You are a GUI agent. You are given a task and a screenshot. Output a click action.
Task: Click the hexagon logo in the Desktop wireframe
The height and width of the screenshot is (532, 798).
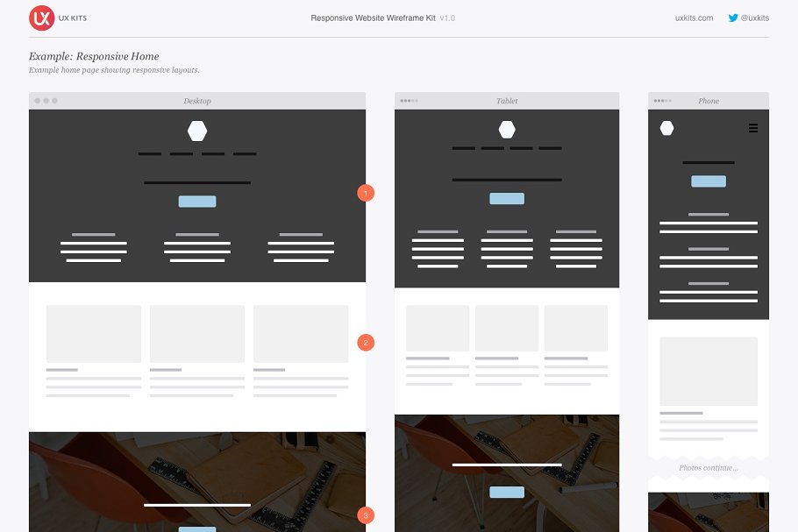click(197, 131)
